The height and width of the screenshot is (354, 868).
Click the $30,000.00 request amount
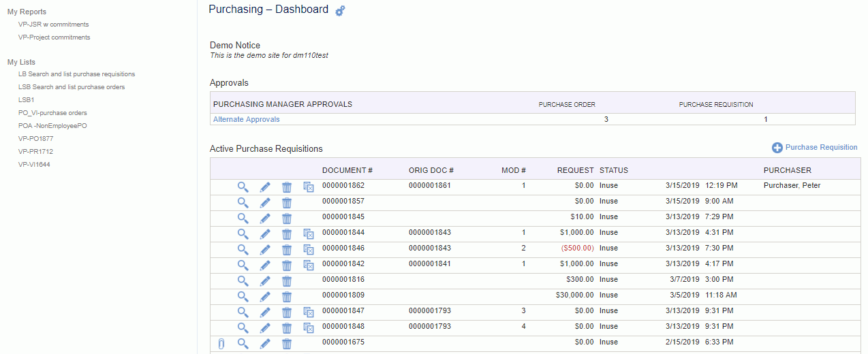[575, 295]
